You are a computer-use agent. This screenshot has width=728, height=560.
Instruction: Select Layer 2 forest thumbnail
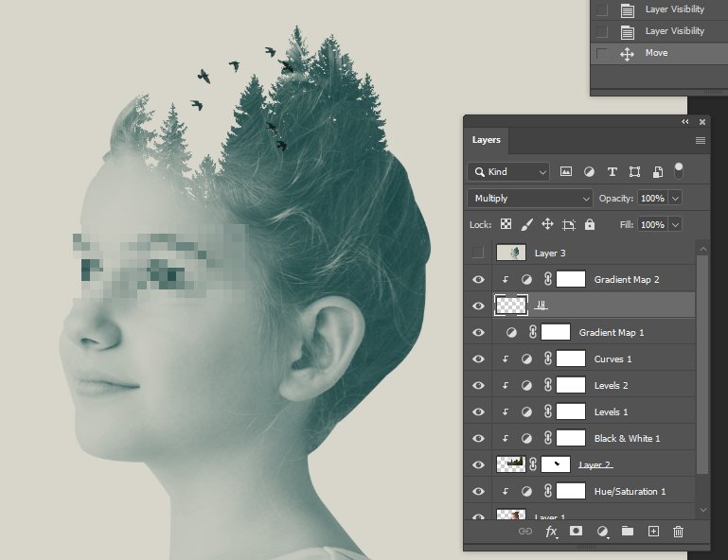pyautogui.click(x=510, y=464)
